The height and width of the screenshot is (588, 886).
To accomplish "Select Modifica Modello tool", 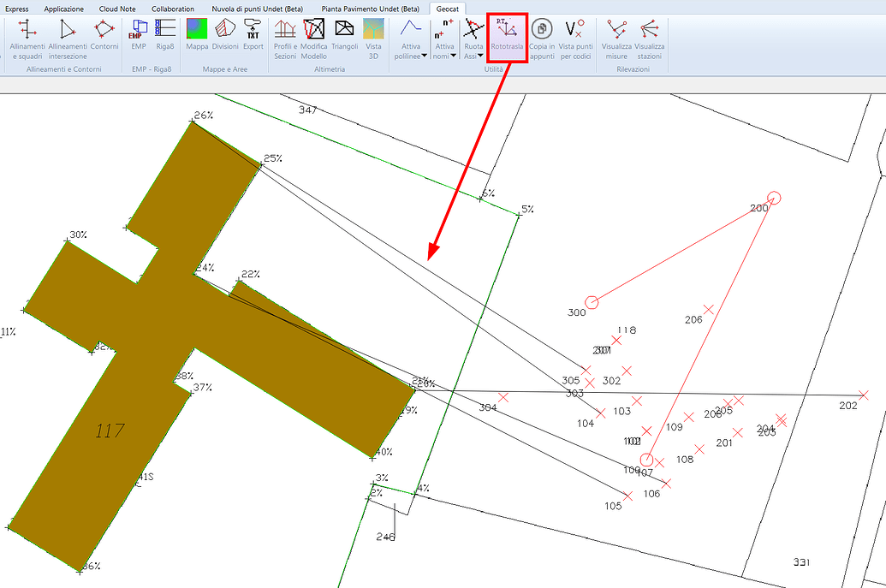I will click(313, 39).
